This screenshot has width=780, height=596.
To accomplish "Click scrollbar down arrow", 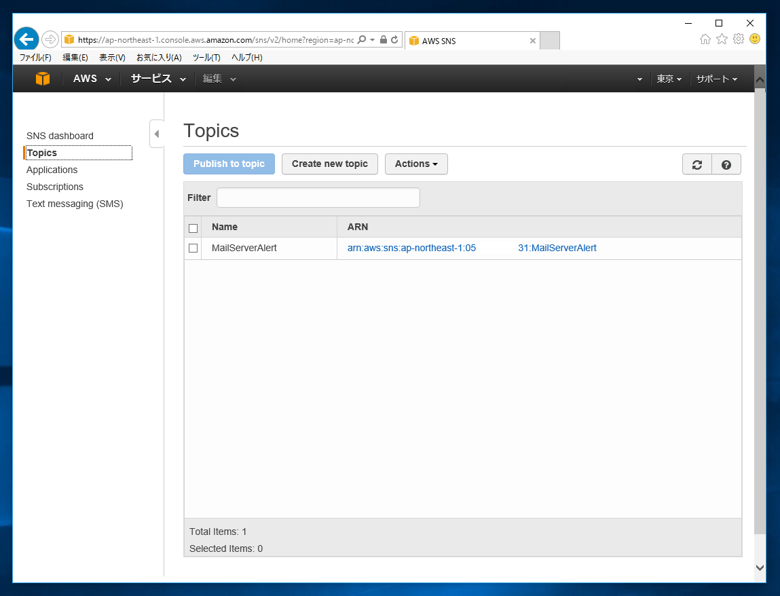I will [760, 568].
